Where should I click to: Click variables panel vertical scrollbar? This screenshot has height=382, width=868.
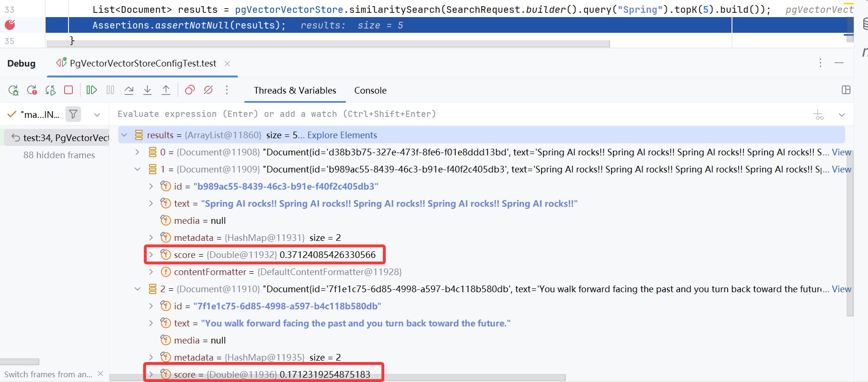click(850, 233)
